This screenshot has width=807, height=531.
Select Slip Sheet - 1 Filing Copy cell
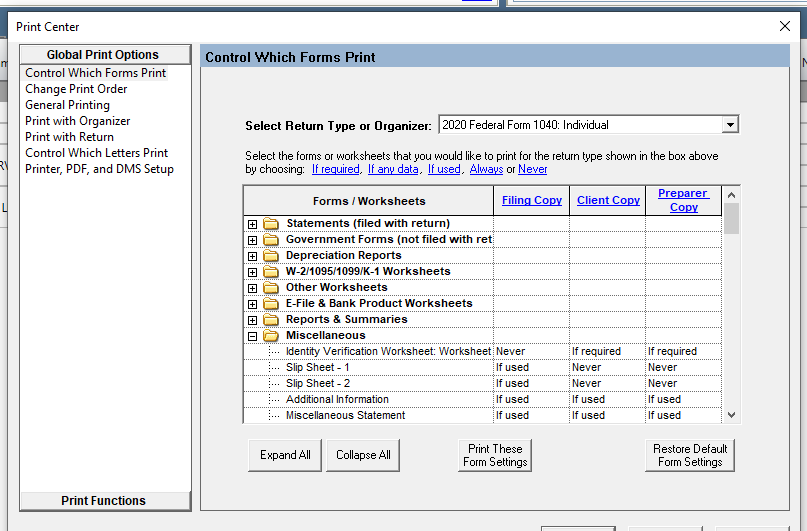point(531,368)
